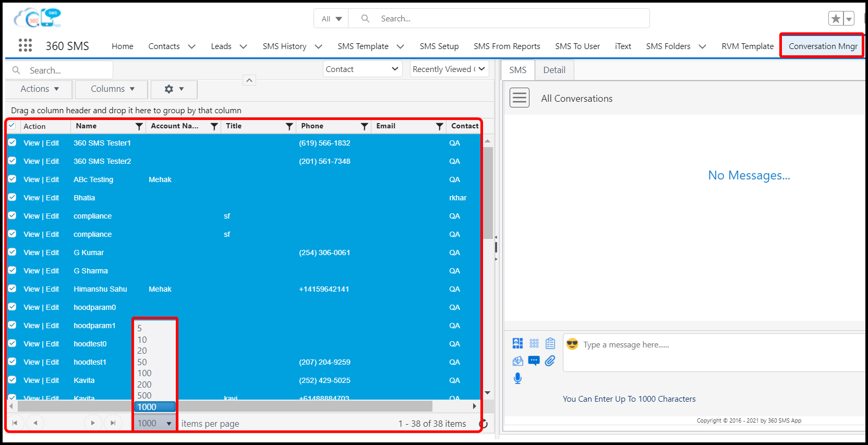Click Edit link for G Kumar
The width and height of the screenshot is (868, 445).
pos(52,252)
